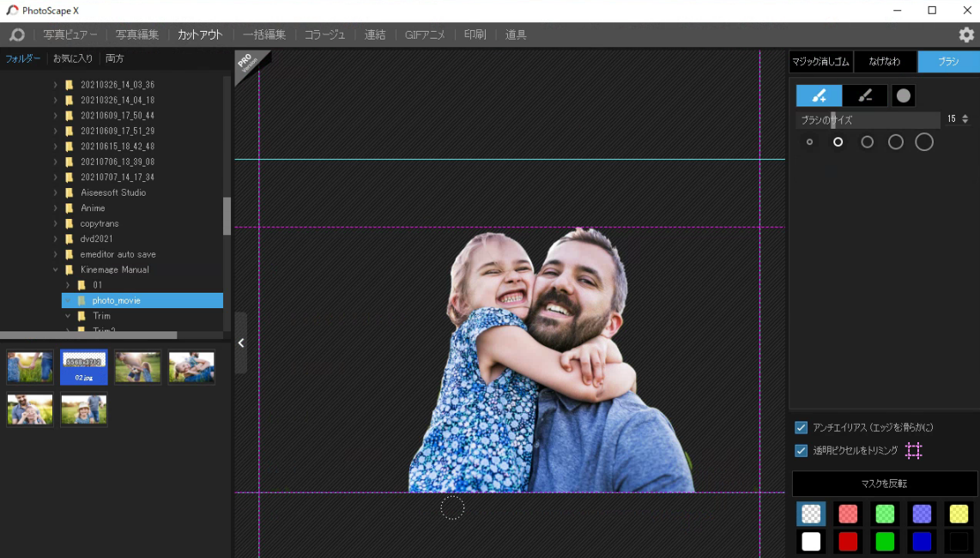Click folder icon of copytrans

[70, 223]
